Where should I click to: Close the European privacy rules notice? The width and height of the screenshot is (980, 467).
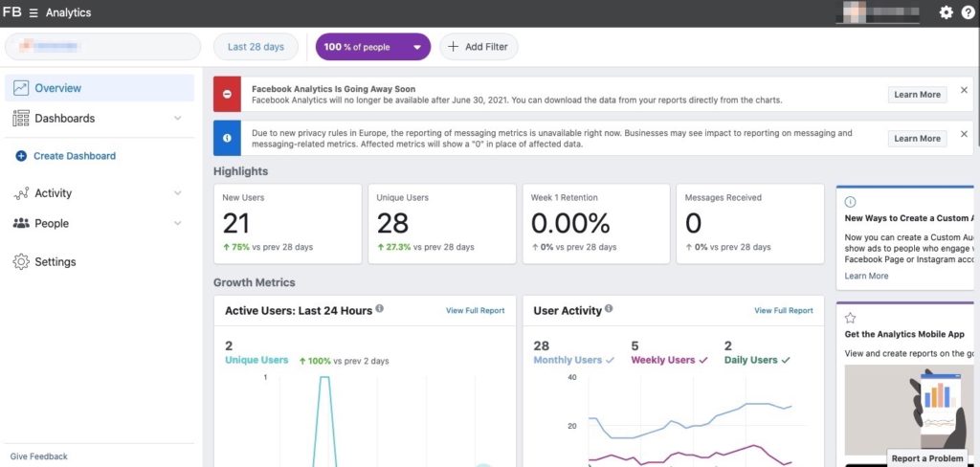(964, 135)
